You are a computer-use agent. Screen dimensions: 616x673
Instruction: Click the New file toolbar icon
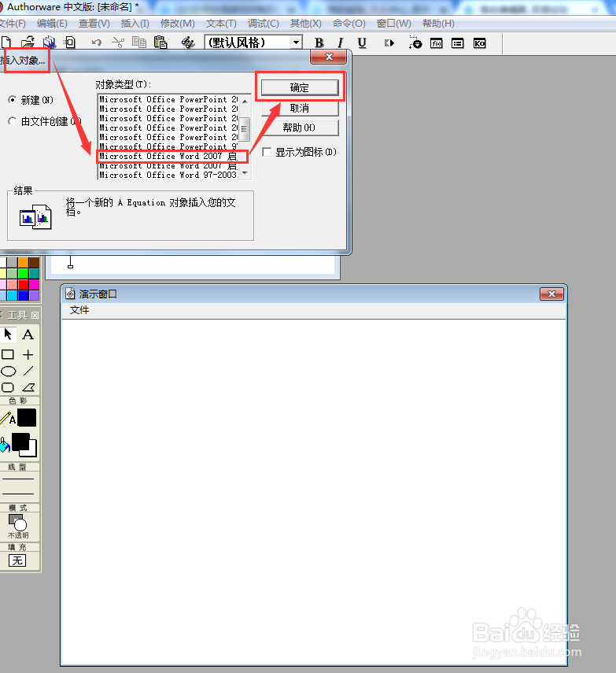pyautogui.click(x=6, y=43)
